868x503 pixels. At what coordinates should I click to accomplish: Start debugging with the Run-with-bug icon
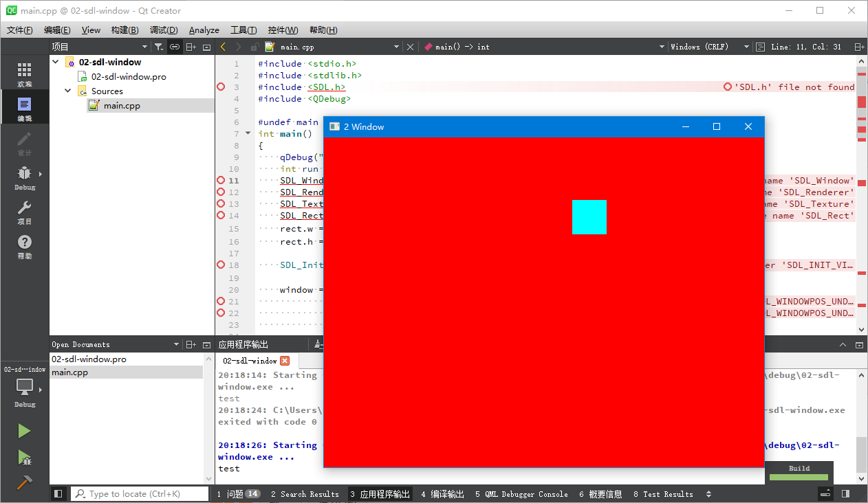click(x=24, y=457)
